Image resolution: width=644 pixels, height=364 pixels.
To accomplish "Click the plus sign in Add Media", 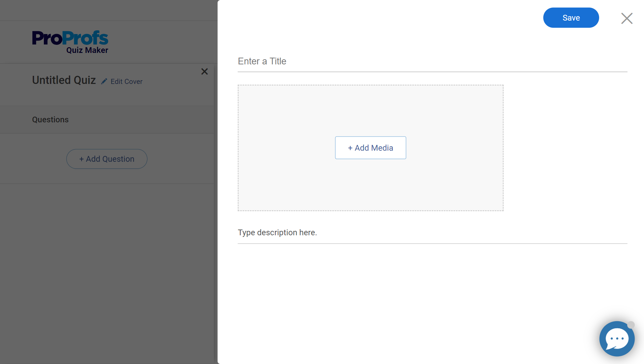I will (x=350, y=148).
